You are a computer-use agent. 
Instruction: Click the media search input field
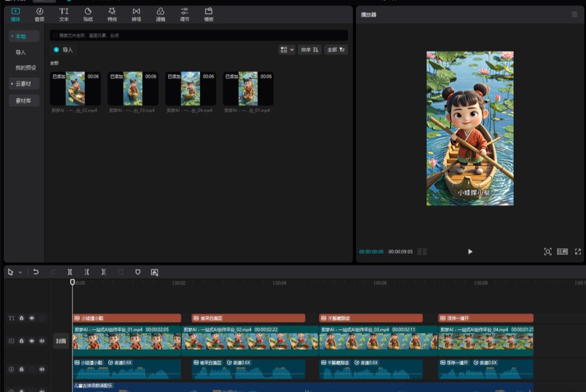[199, 35]
